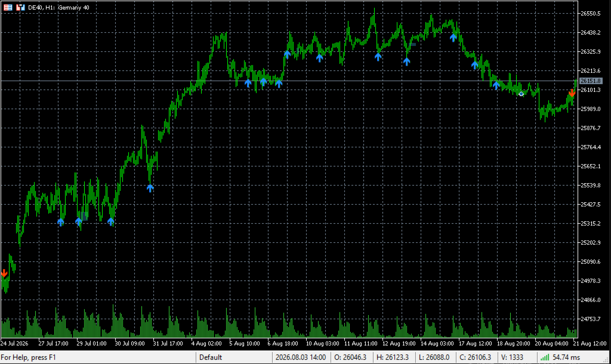Click the connection signal bars icon in status bar
This screenshot has height=364, width=611.
[545, 357]
